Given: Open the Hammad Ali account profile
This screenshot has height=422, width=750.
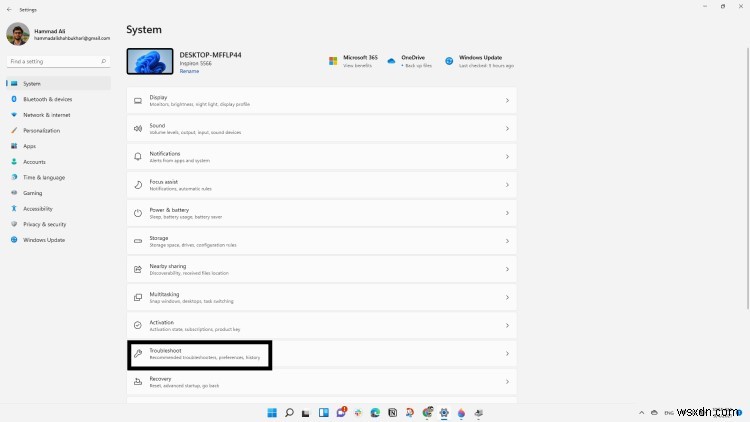Looking at the screenshot, I should click(x=58, y=34).
